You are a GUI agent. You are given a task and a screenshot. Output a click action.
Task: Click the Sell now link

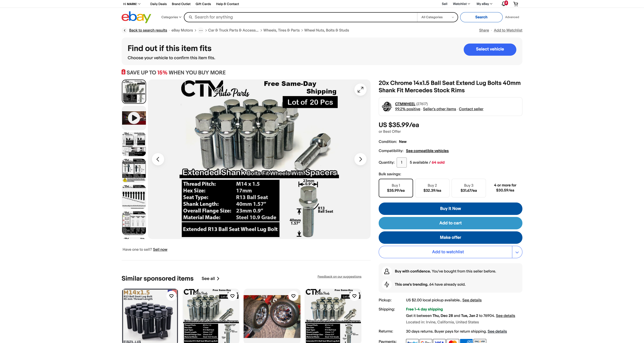[x=160, y=249]
